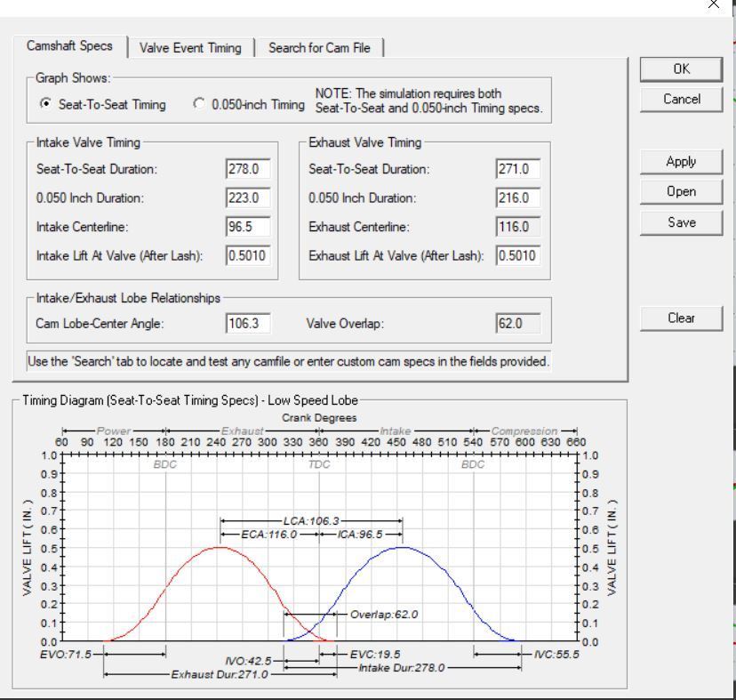Switch to the Valve Event Timing tab

(x=190, y=48)
